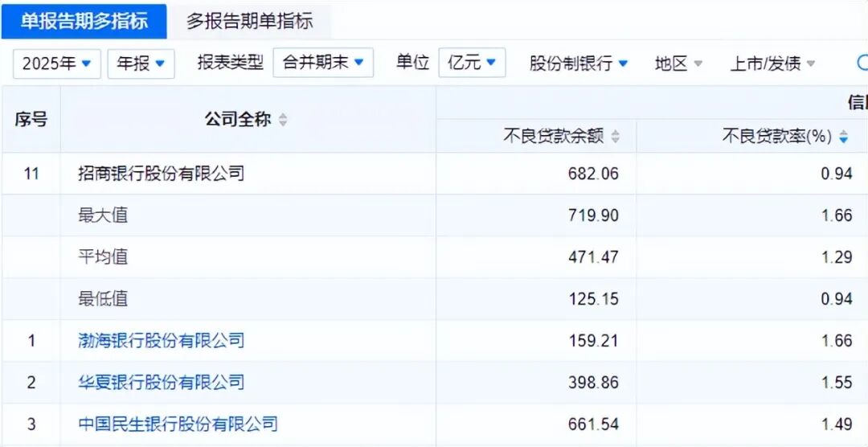Click the 报表类型 label
The image size is (868, 447).
coord(231,63)
